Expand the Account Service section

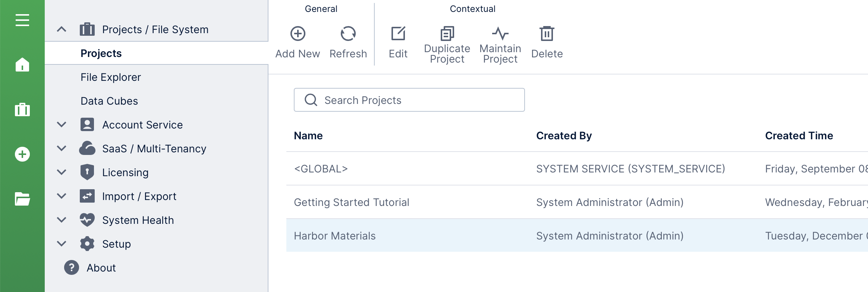click(62, 125)
